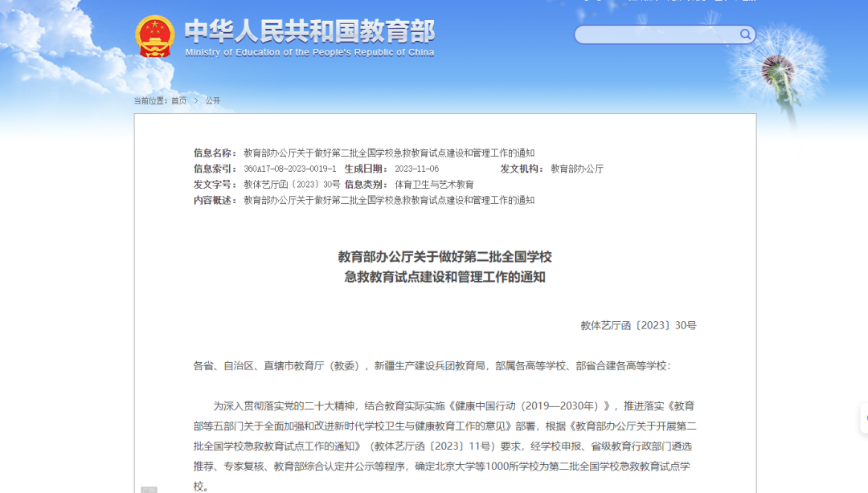Click the index number 360A17-08-2023-0019-1
This screenshot has height=493, width=868.
click(x=290, y=169)
